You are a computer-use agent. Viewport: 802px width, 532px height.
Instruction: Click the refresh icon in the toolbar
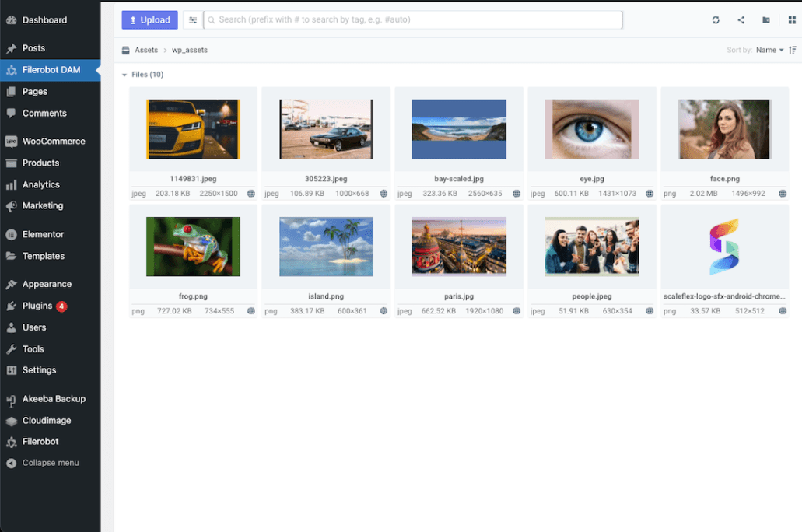[x=716, y=20]
